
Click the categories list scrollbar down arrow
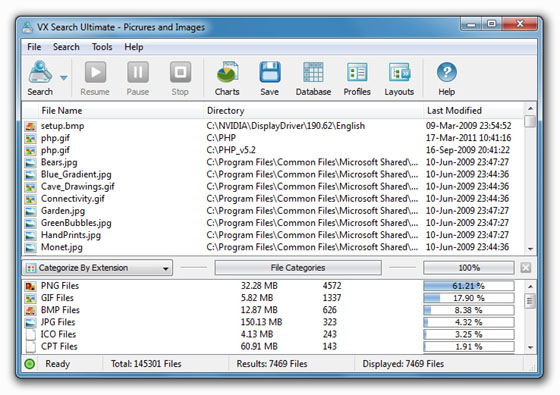[x=530, y=348]
